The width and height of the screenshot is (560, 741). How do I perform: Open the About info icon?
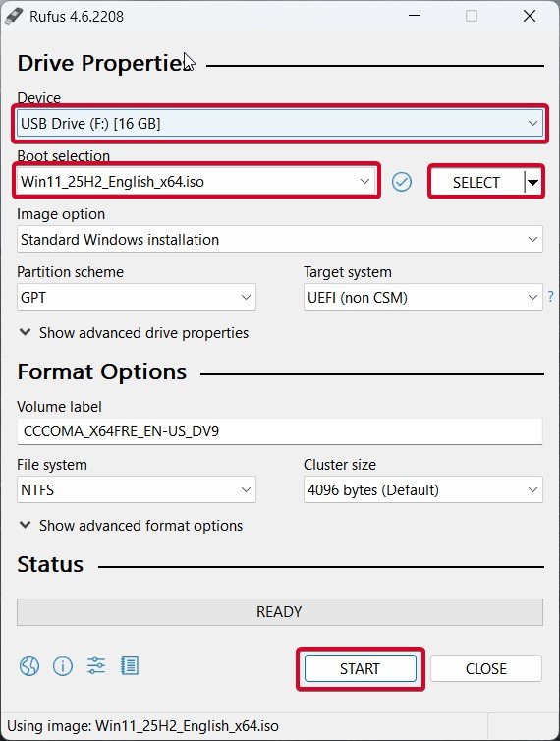(62, 666)
